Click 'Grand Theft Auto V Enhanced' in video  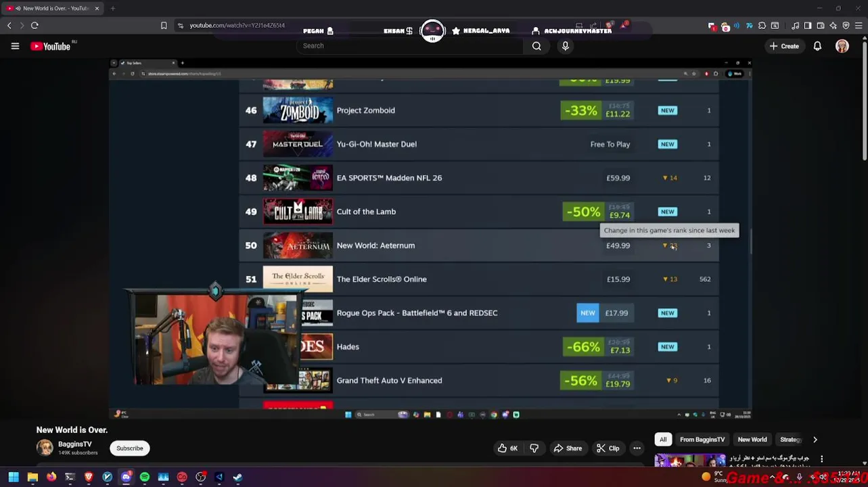click(x=389, y=381)
